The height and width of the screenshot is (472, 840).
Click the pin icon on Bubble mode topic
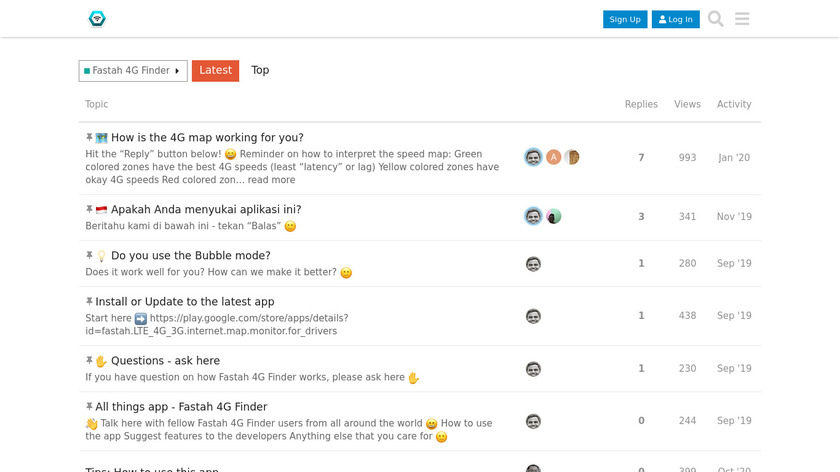click(89, 255)
